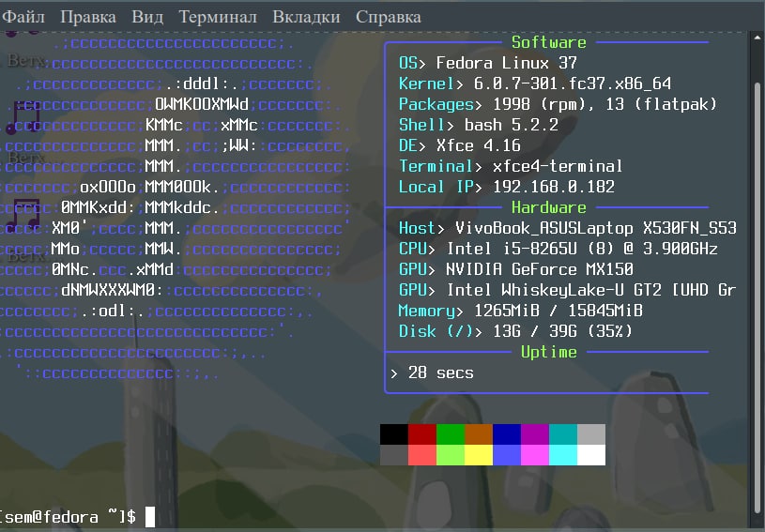Open the Вкладки menu
765x532 pixels.
click(306, 17)
